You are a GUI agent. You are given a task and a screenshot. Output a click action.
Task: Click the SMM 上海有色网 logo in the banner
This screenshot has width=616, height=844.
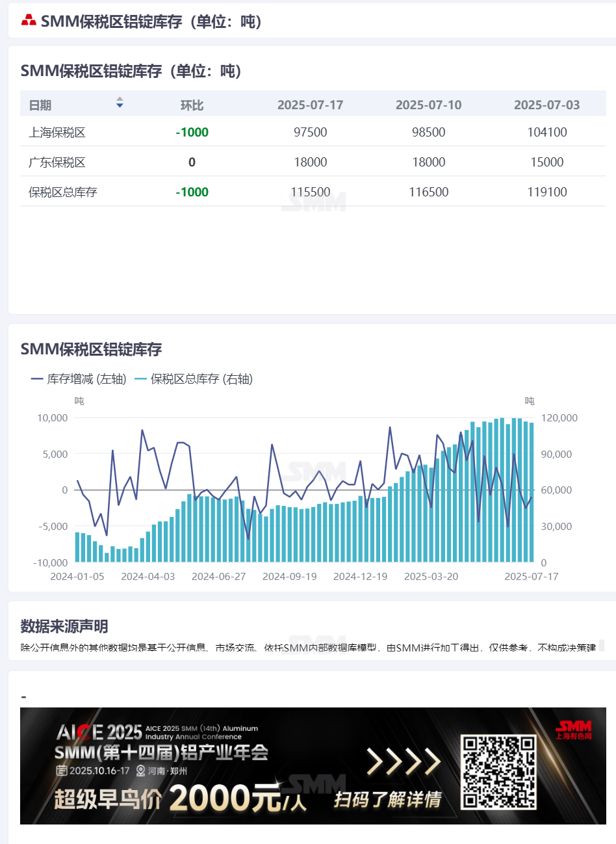point(574,730)
